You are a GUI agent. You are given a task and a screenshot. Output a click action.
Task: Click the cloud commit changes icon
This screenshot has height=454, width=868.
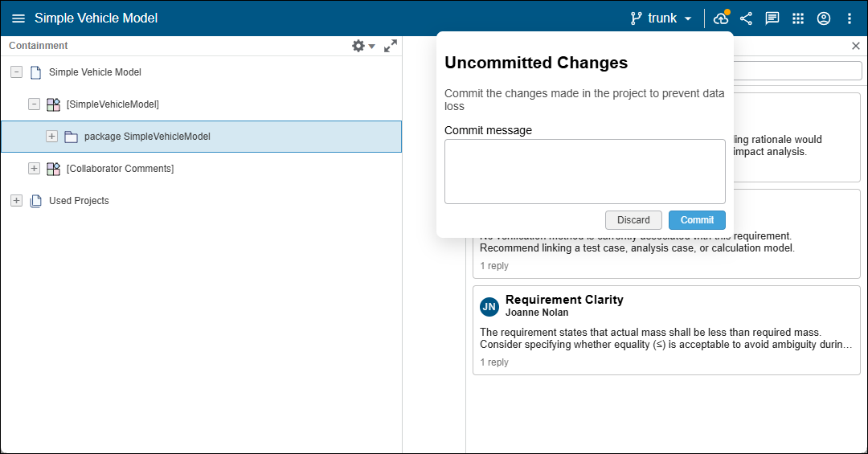tap(721, 18)
